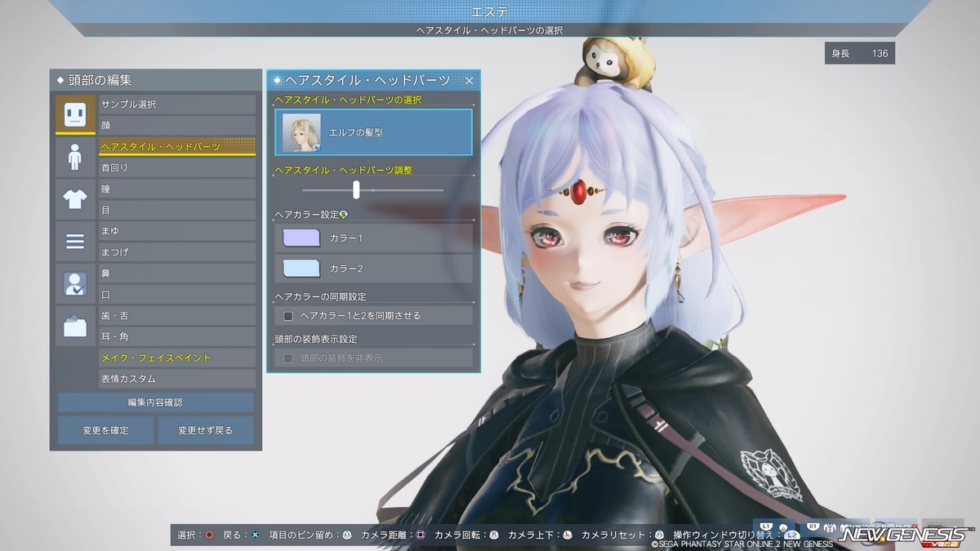980x551 pixels.
Task: Open サンプル選択 menu item
Action: click(x=177, y=104)
